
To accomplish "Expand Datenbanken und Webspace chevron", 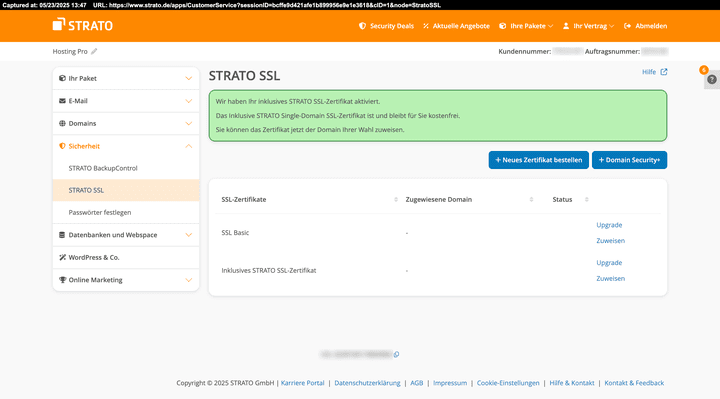I will (x=188, y=235).
